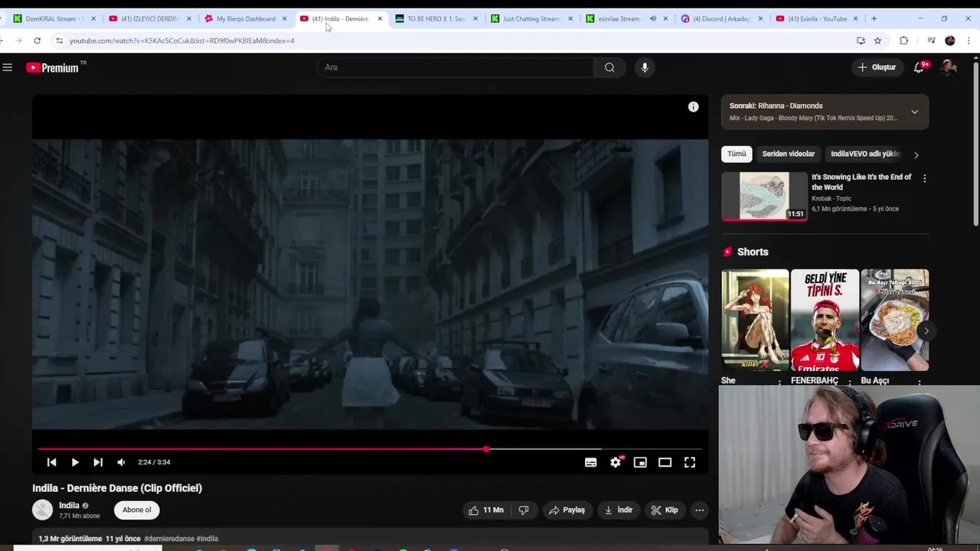The height and width of the screenshot is (551, 980).
Task: Seek using the video progress bar
Action: tap(370, 449)
